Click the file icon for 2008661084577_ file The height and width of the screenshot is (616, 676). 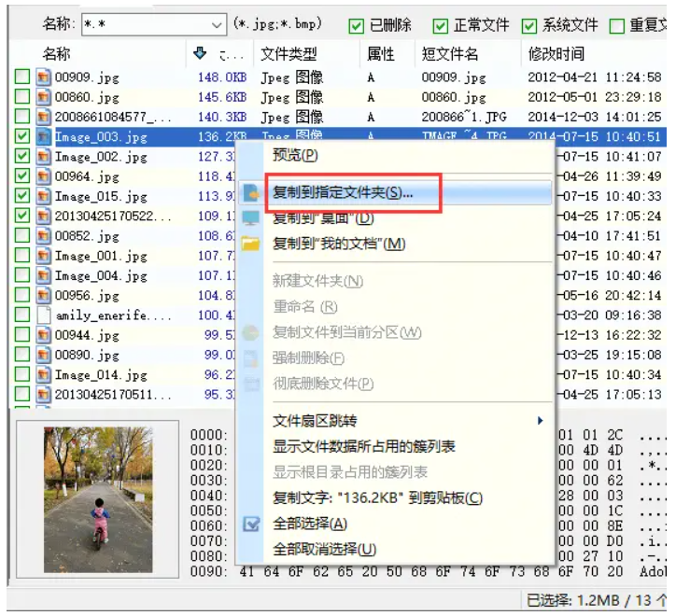click(x=43, y=117)
